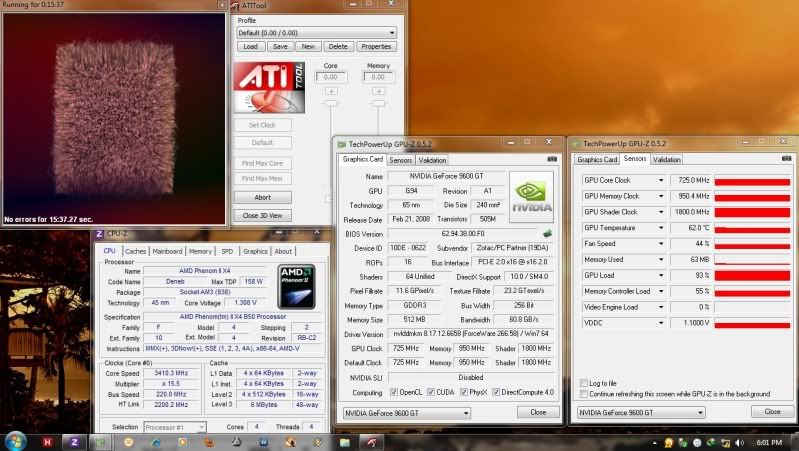Click the yellow tray icon next to hidden-icons arrow
Image resolution: width=799 pixels, height=451 pixels.
[x=669, y=443]
